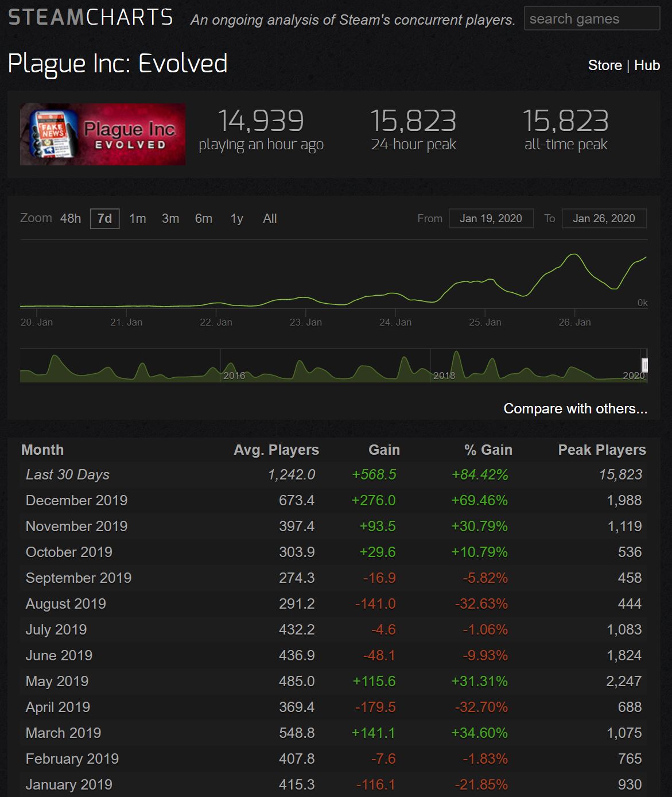Click the 25. Jan axis label
The height and width of the screenshot is (797, 672).
pyautogui.click(x=485, y=322)
